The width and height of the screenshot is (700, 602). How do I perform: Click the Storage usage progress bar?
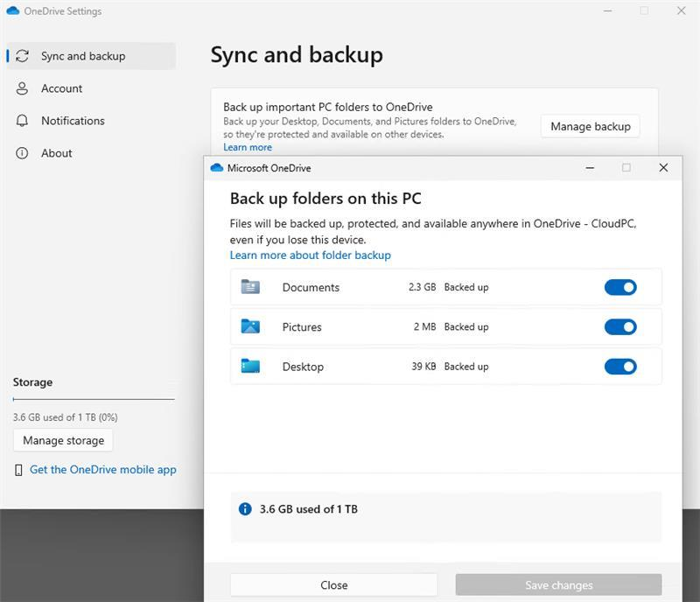click(x=94, y=399)
